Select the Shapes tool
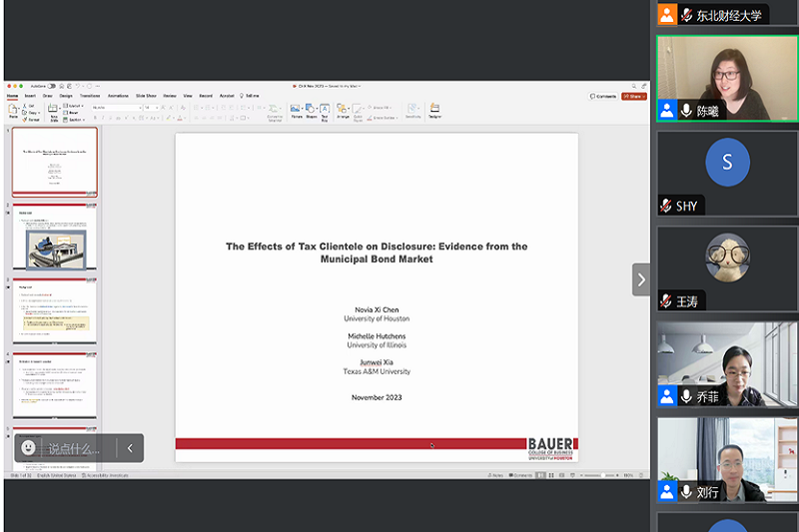 (311, 110)
